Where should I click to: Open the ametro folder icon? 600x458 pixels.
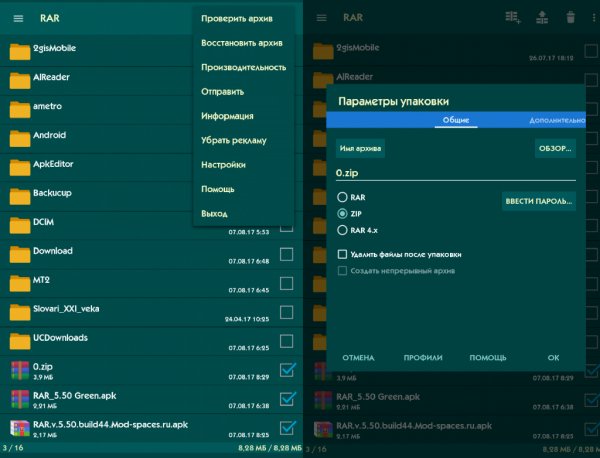tap(20, 109)
